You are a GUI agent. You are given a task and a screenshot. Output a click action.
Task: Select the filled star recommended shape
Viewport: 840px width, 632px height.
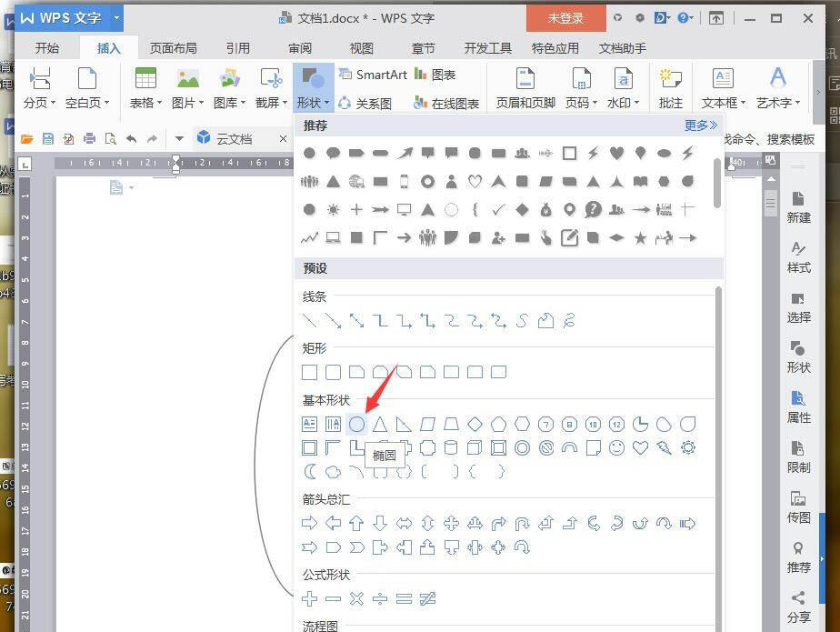640,237
